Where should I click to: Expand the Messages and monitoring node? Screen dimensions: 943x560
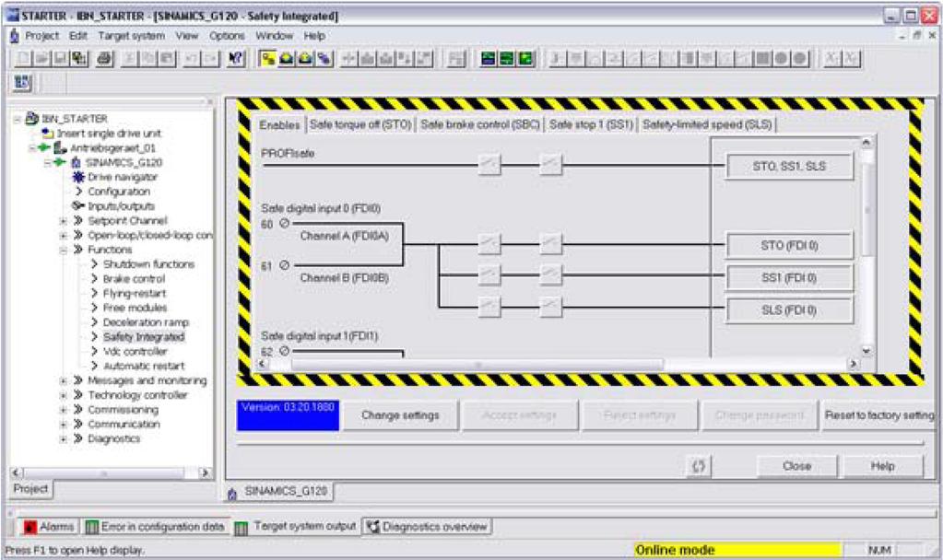pyautogui.click(x=64, y=380)
